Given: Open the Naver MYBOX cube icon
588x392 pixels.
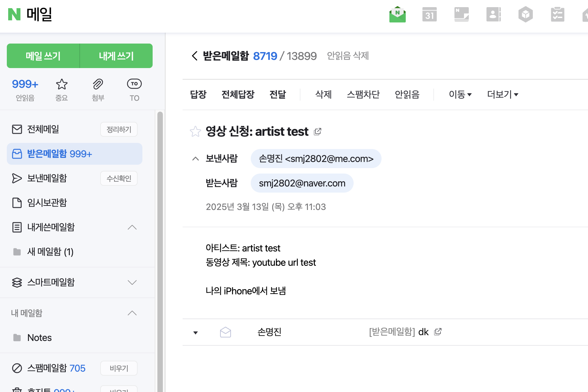Looking at the screenshot, I should [x=525, y=15].
